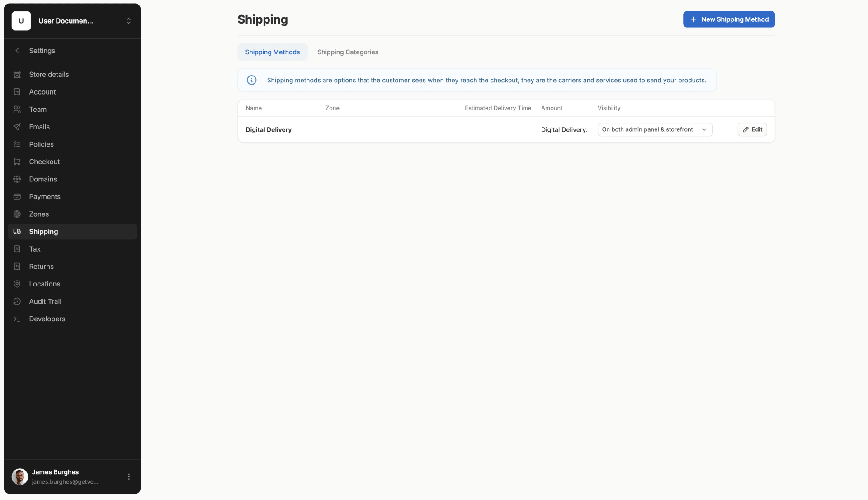Screen dimensions: 868x500
Task: Click the Checkout cart icon
Action: 17,162
